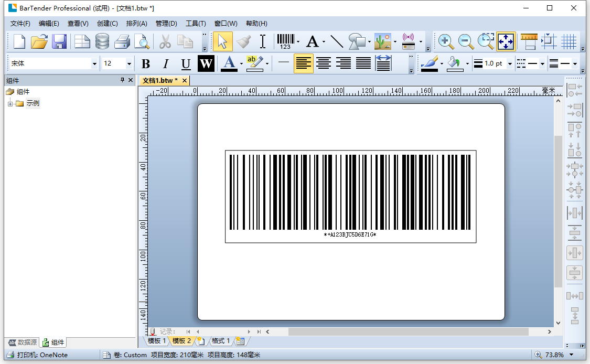Open the zoom percentage dropdown in status bar
Screen dimensions: 590x364
[x=572, y=355]
